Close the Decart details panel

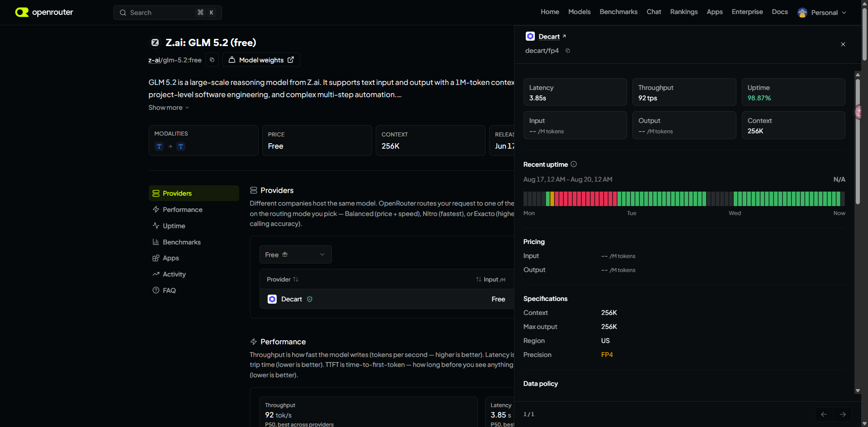tap(843, 44)
